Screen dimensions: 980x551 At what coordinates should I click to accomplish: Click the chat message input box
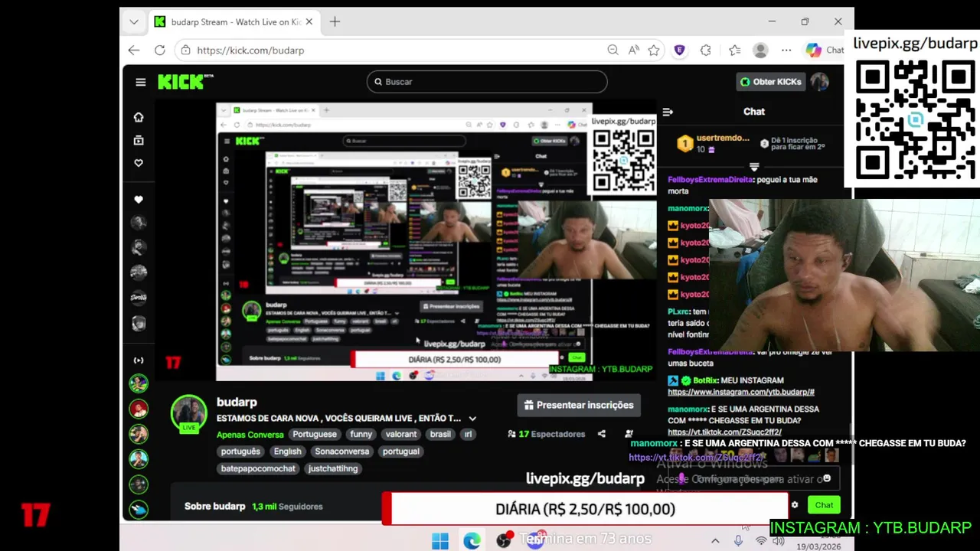(754, 479)
